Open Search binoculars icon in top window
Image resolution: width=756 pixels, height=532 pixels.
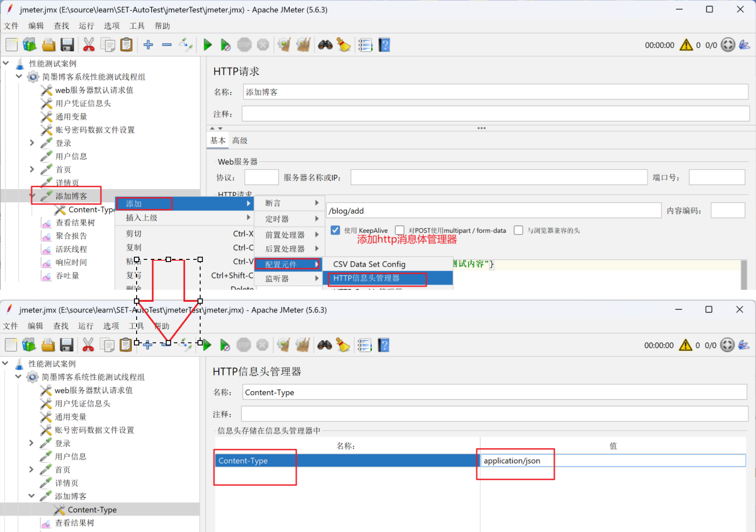pyautogui.click(x=325, y=45)
